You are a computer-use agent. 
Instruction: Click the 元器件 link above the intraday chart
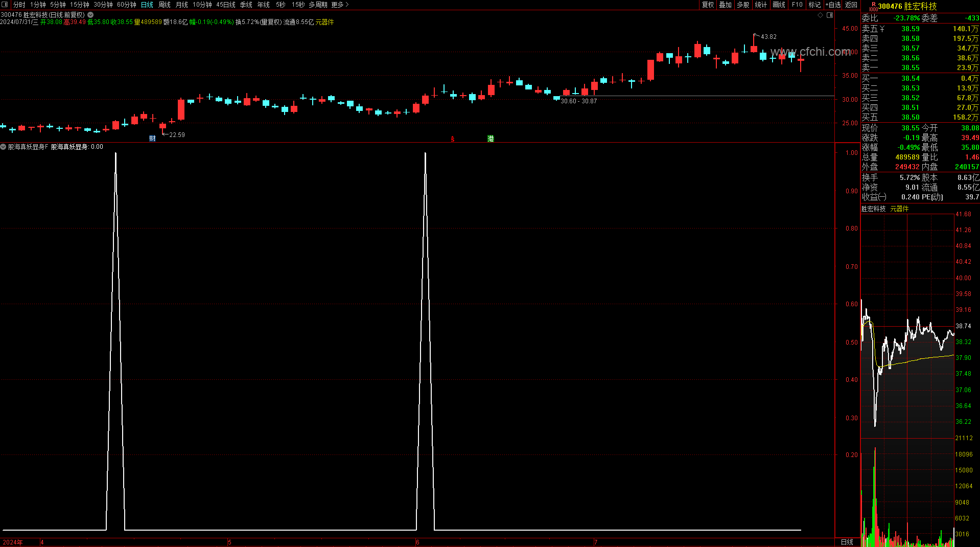(899, 209)
